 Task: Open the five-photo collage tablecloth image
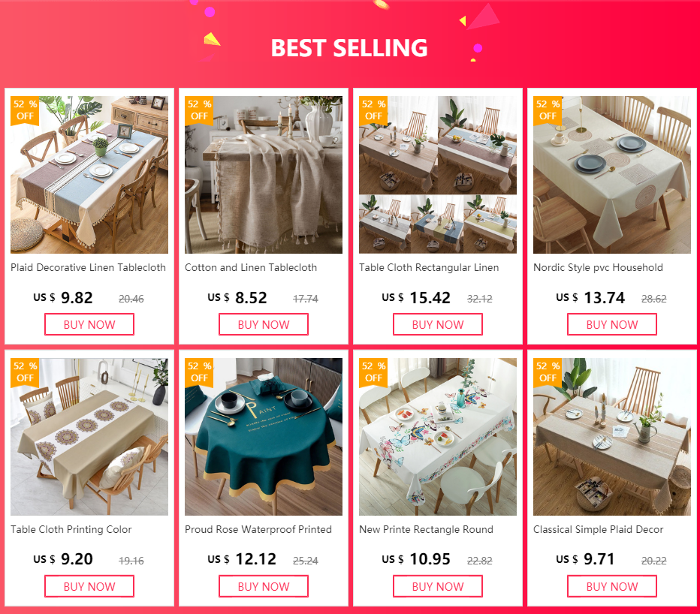pos(437,175)
